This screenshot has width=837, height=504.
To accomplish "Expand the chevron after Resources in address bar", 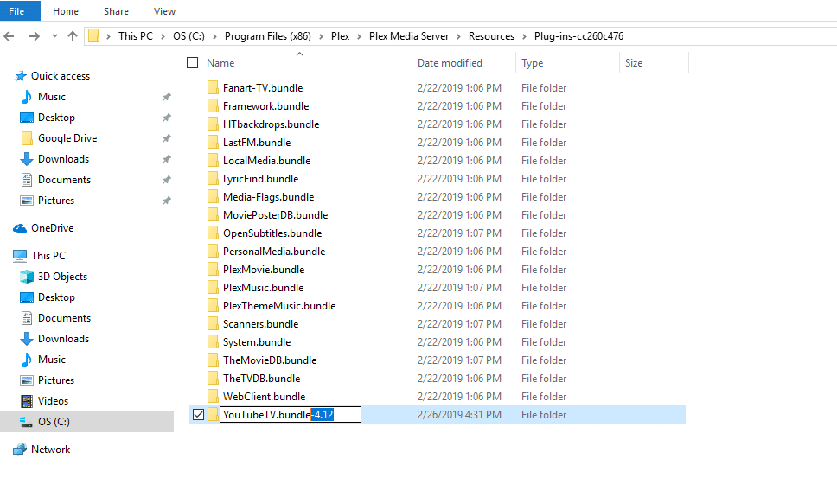I will 524,36.
